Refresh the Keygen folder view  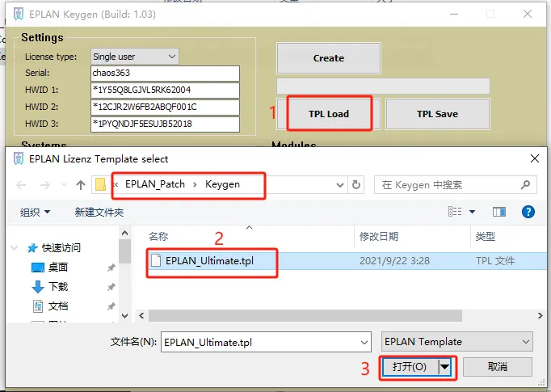356,185
